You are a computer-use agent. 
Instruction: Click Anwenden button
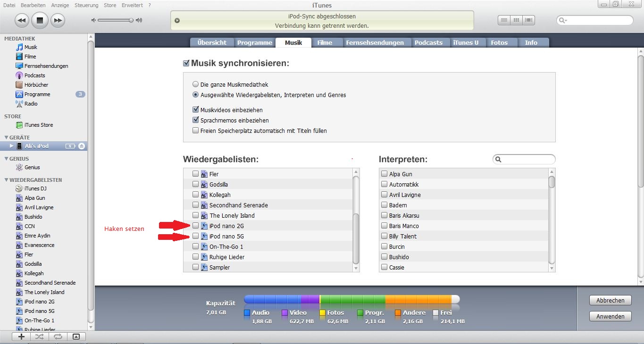click(610, 316)
